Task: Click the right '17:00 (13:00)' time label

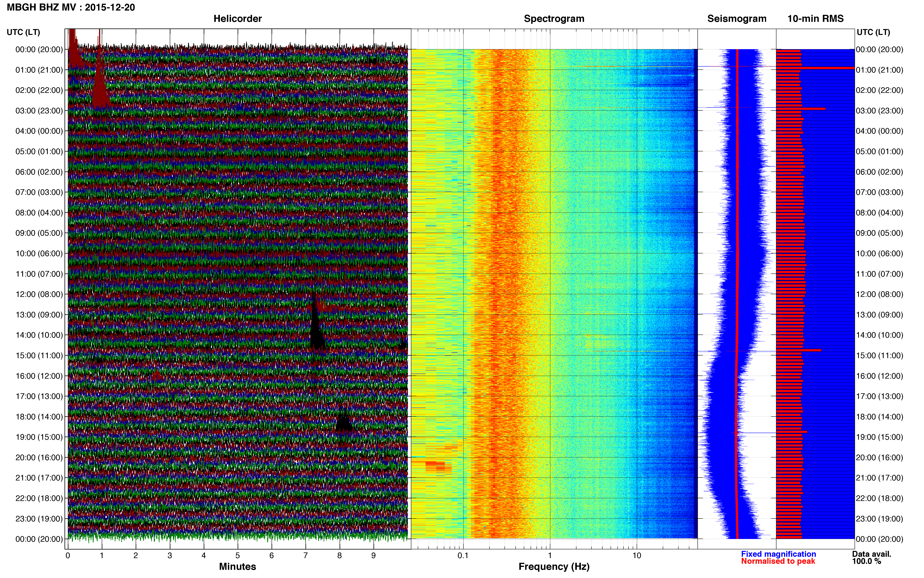Action: 879,396
